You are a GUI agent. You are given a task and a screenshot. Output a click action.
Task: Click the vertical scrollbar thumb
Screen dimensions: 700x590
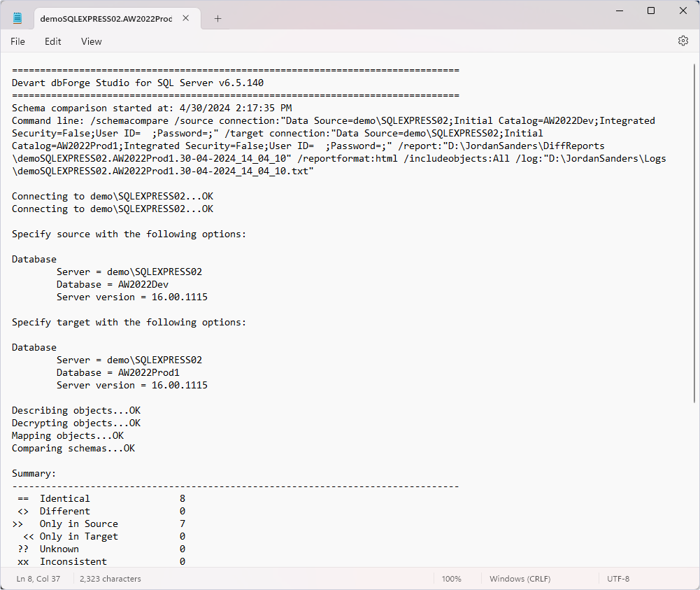(694, 232)
